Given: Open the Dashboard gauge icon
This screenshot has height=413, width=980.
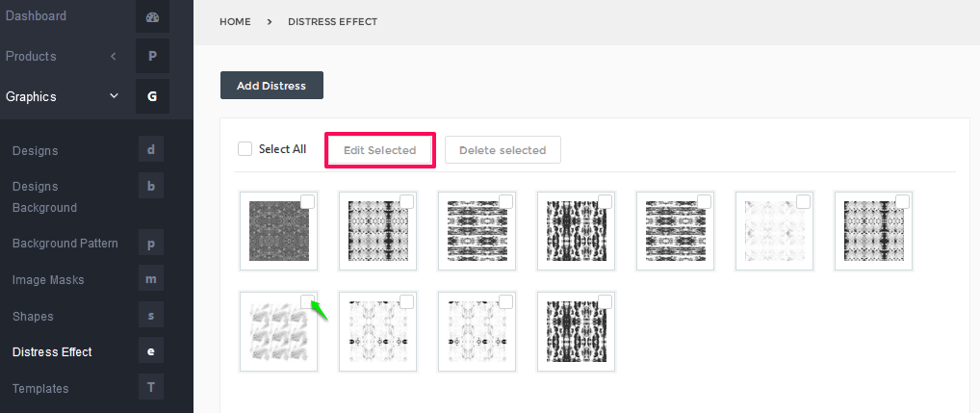Looking at the screenshot, I should [152, 17].
